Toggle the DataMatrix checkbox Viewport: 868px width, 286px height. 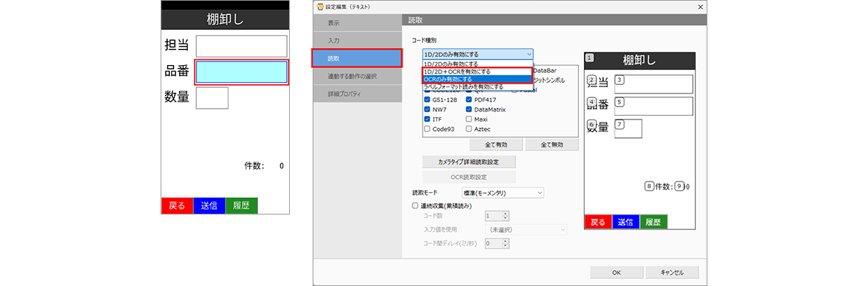(x=468, y=110)
